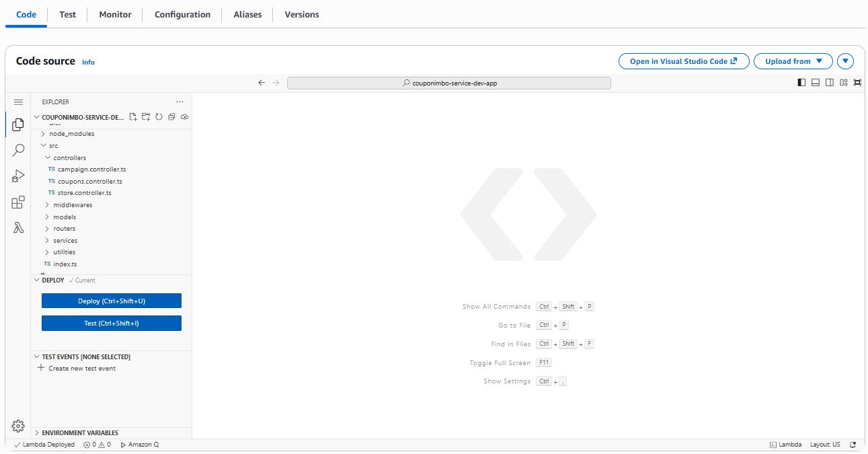Image resolution: width=868 pixels, height=454 pixels.
Task: Click the Info link beside Code source
Action: tap(88, 62)
